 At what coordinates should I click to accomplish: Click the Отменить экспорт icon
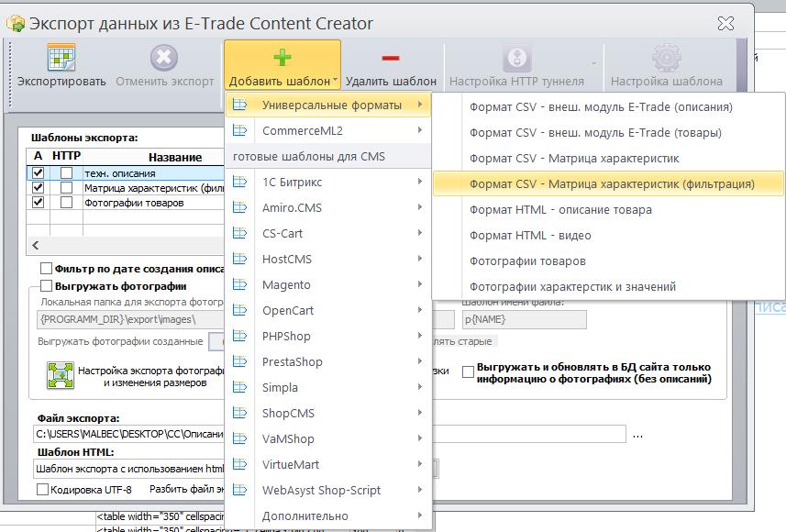point(164,57)
